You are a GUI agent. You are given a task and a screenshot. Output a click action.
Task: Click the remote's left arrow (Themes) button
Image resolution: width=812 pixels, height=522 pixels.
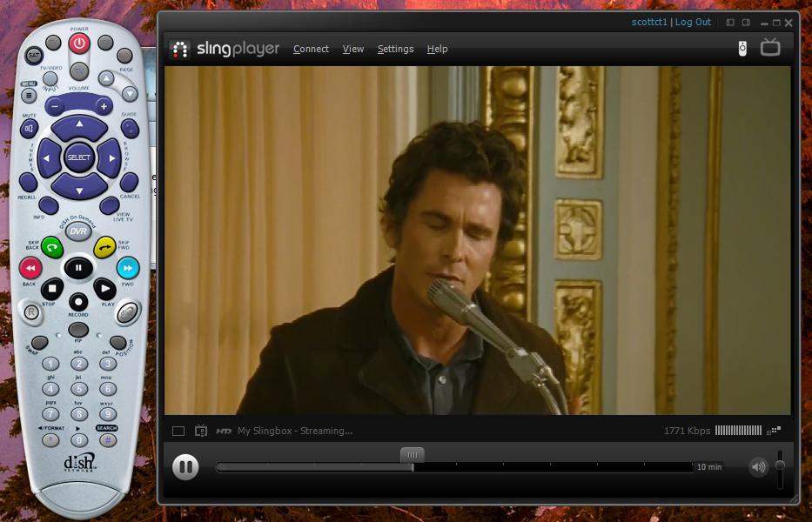tap(48, 158)
